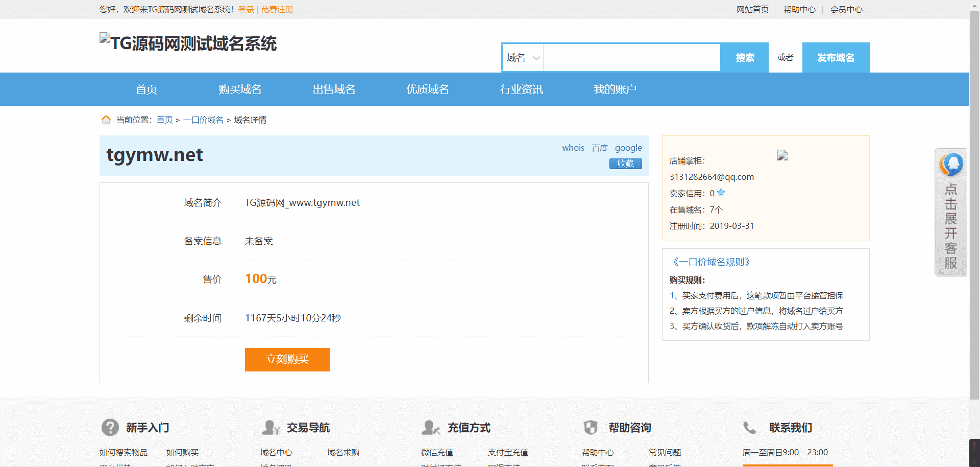
Task: Click the shop owner avatar image
Action: pyautogui.click(x=782, y=155)
